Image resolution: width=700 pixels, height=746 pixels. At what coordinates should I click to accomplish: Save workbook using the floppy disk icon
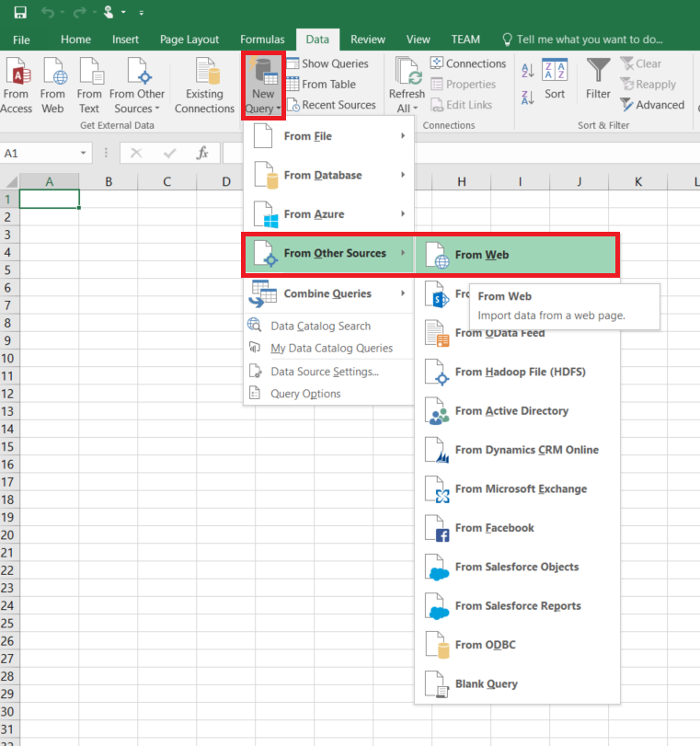20,13
